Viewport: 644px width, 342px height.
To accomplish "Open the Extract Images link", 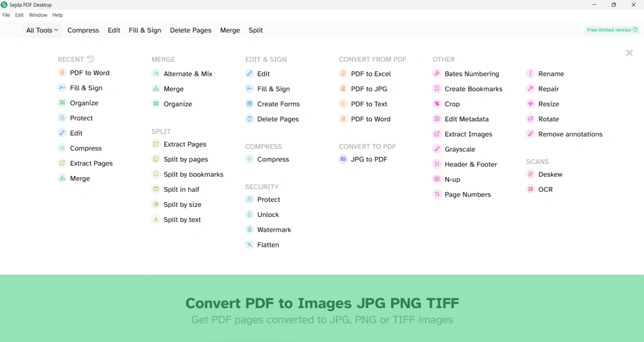I will [x=468, y=134].
